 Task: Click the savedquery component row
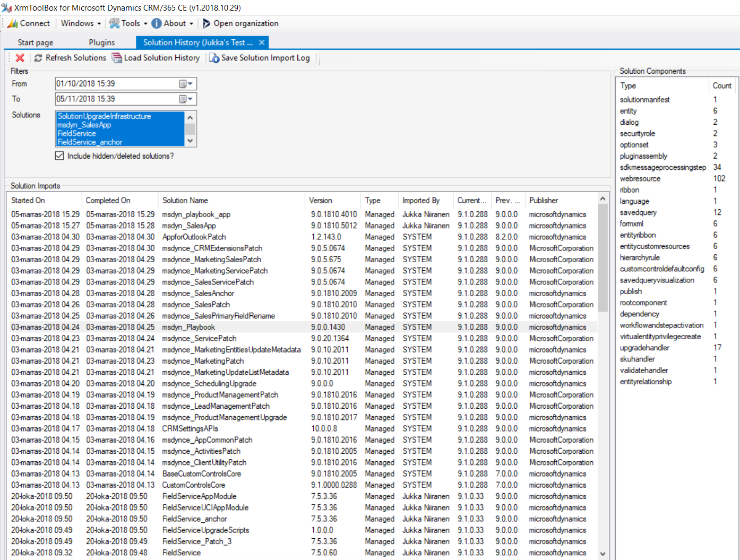click(x=675, y=213)
